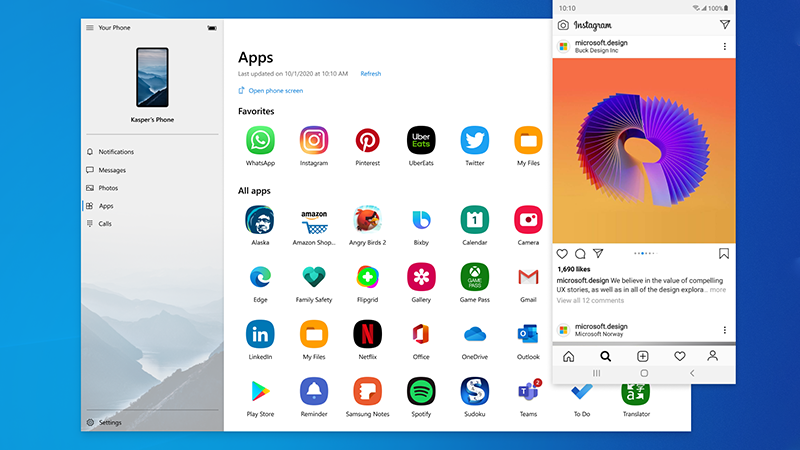
Task: Open the Alaska app
Action: [260, 220]
